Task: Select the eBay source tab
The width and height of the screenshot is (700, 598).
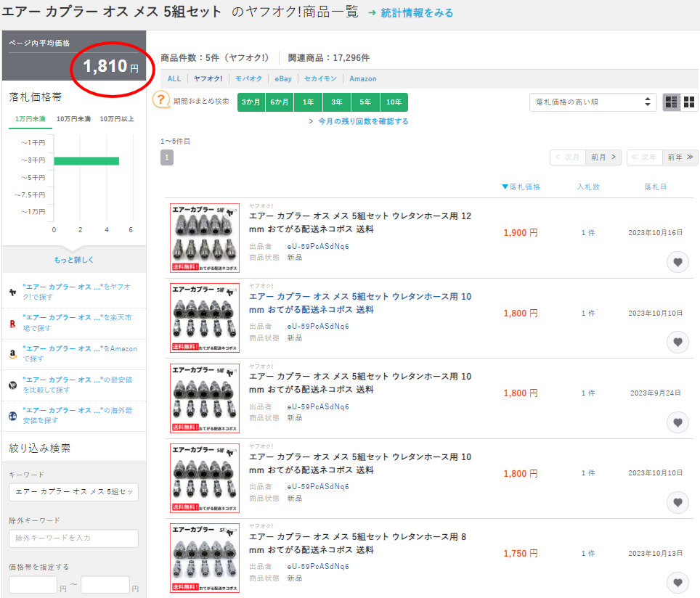Action: click(282, 78)
